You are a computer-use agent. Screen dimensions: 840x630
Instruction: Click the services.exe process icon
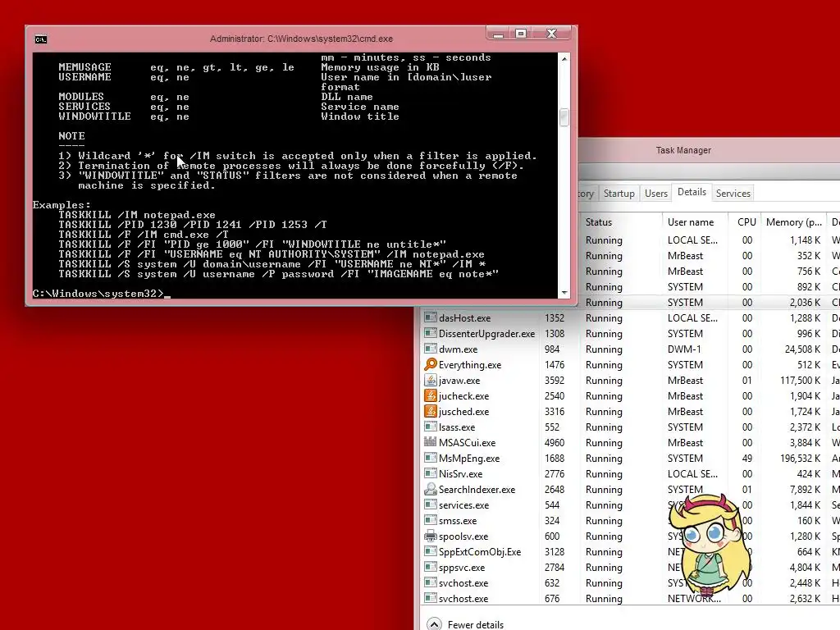point(430,504)
